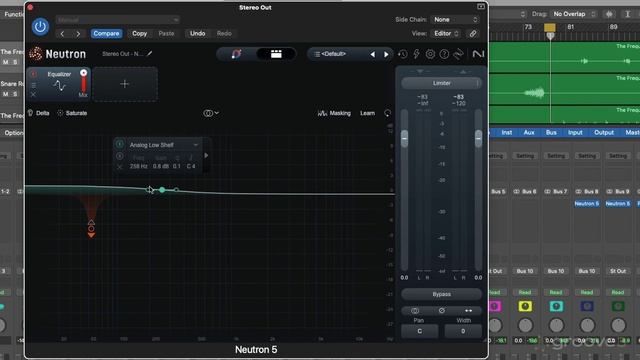640x360 pixels.
Task: Open Neutron settings gear
Action: (430, 54)
